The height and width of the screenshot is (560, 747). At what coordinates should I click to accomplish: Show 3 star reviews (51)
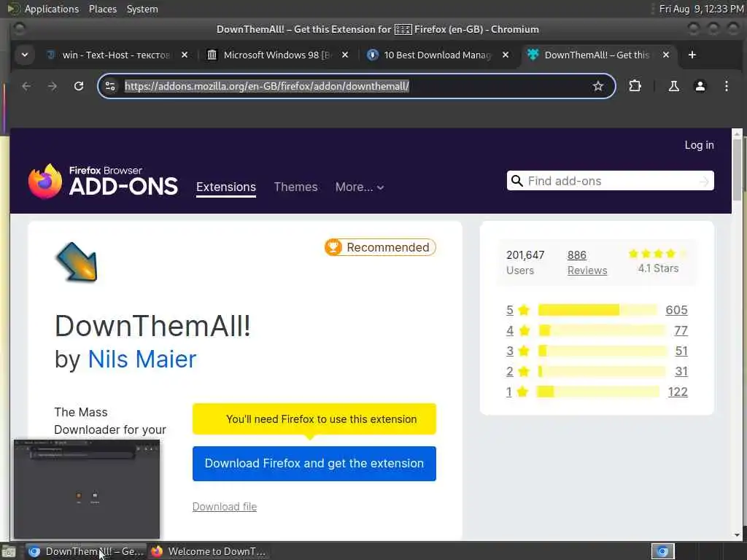tap(681, 351)
